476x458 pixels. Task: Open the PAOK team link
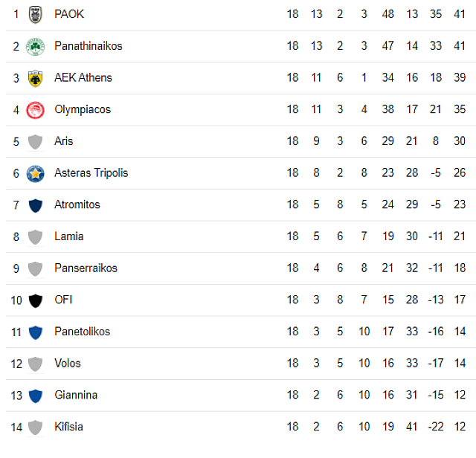click(x=69, y=14)
